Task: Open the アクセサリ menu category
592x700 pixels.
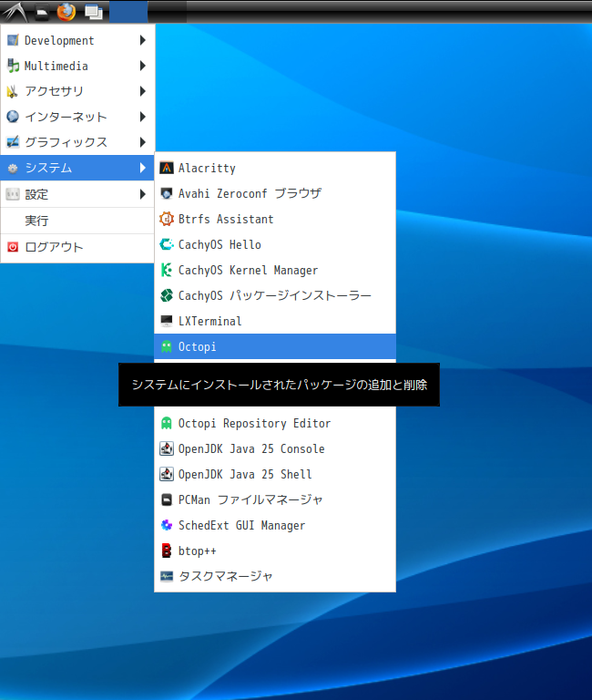Action: click(x=77, y=91)
